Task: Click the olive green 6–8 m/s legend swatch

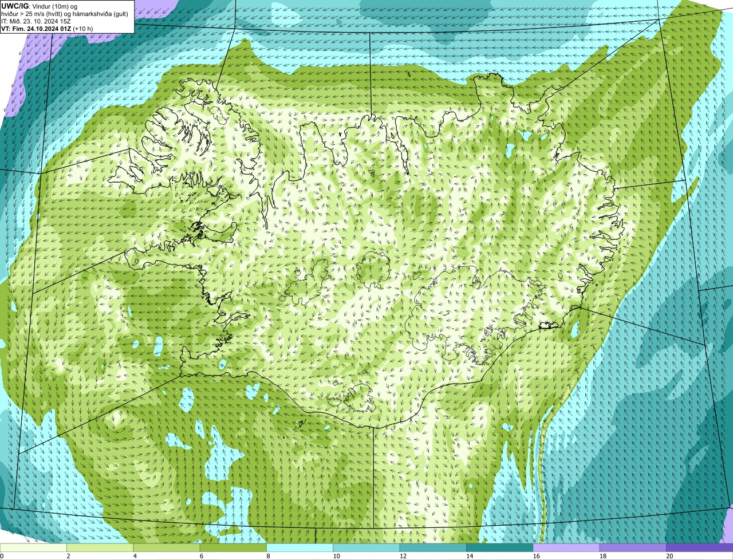Action: [x=233, y=547]
